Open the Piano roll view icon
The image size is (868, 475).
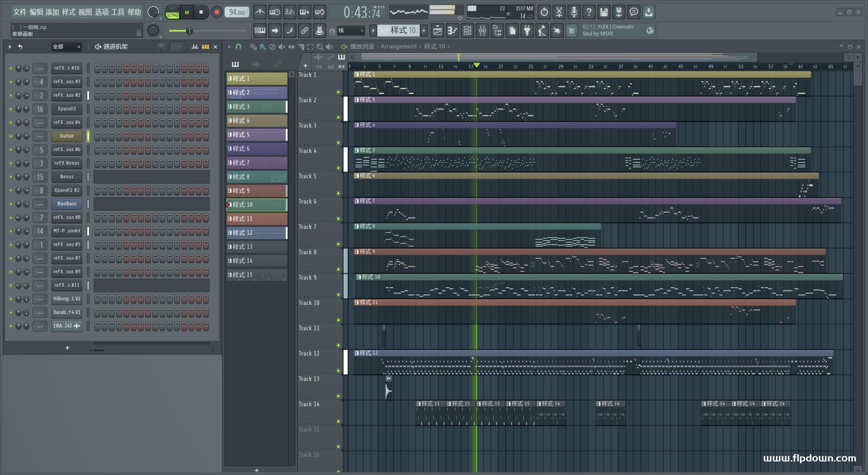click(453, 31)
